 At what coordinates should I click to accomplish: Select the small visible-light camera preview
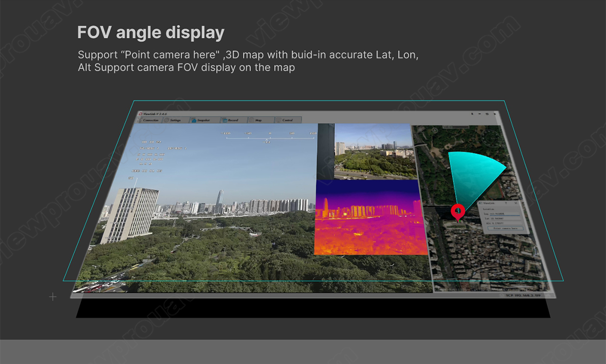click(x=375, y=152)
